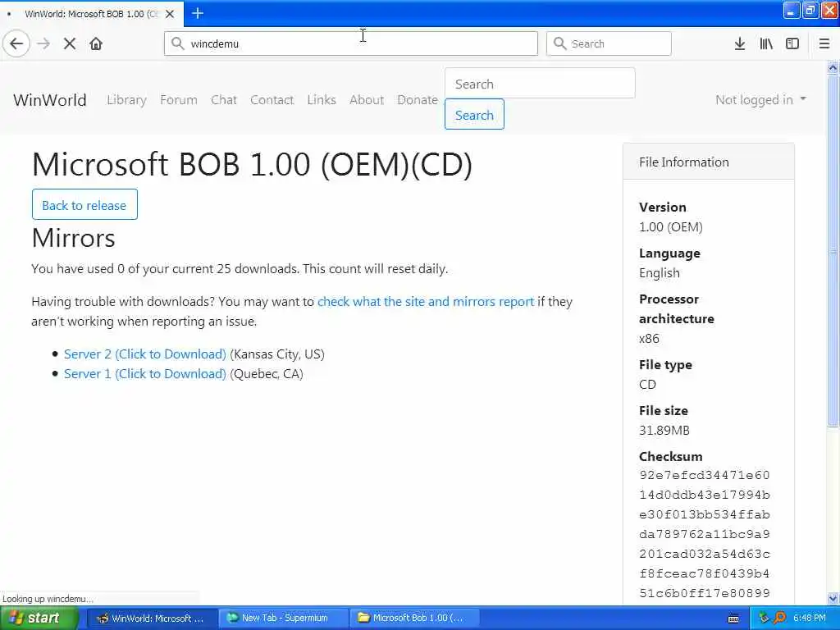
Task: Click the 1.00 (OEM) version value
Action: pos(671,227)
